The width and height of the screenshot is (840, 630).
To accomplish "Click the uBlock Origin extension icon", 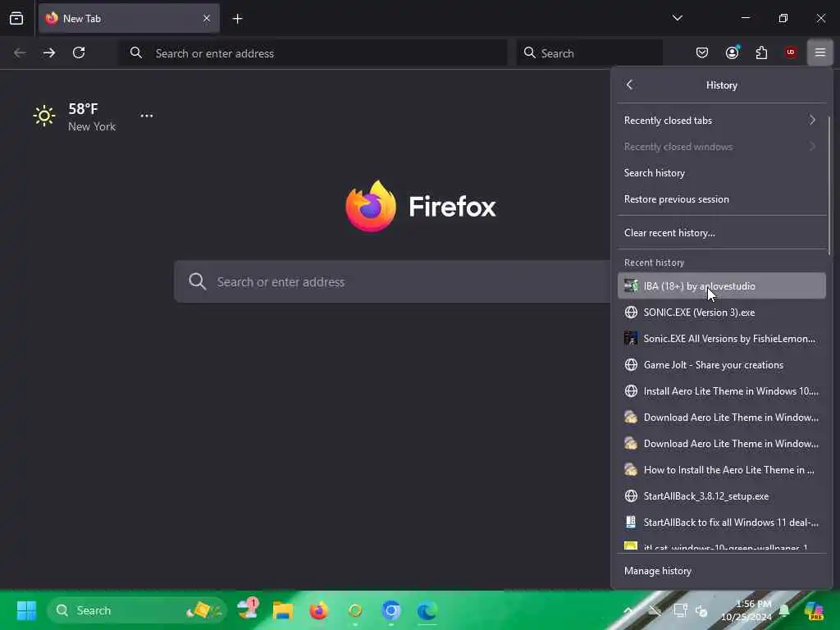I will (x=790, y=52).
